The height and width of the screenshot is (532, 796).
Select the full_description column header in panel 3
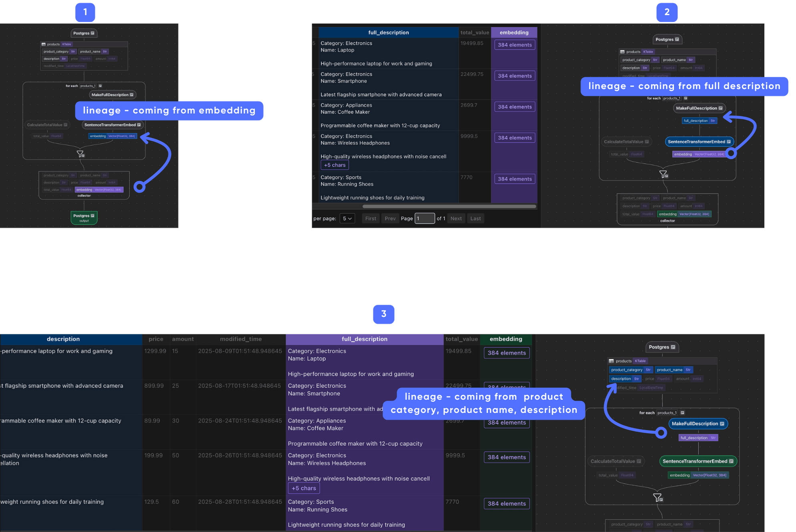pos(364,339)
